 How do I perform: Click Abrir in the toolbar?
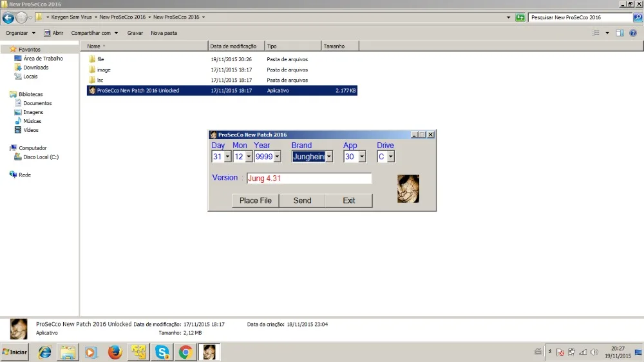pos(53,33)
